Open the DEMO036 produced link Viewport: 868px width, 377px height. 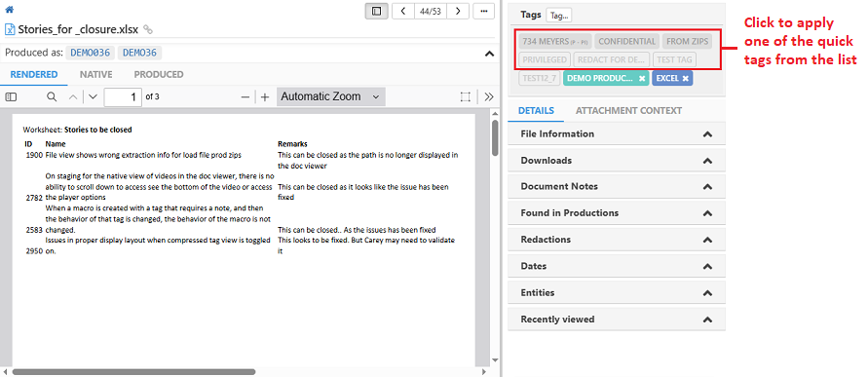click(91, 53)
